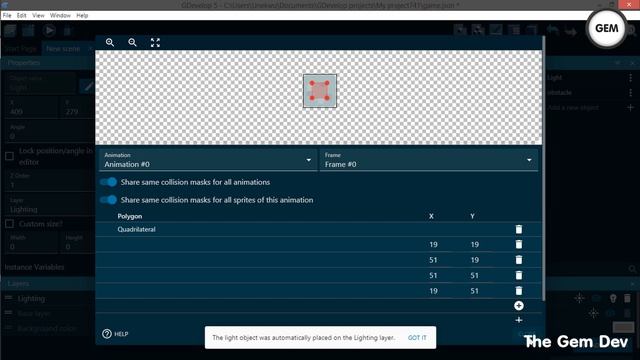
Task: Select the Base layer in Layers panel
Action: coord(33,313)
